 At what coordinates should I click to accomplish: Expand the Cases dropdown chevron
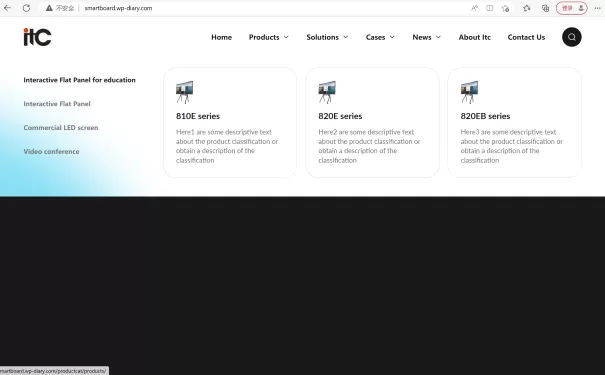point(392,37)
